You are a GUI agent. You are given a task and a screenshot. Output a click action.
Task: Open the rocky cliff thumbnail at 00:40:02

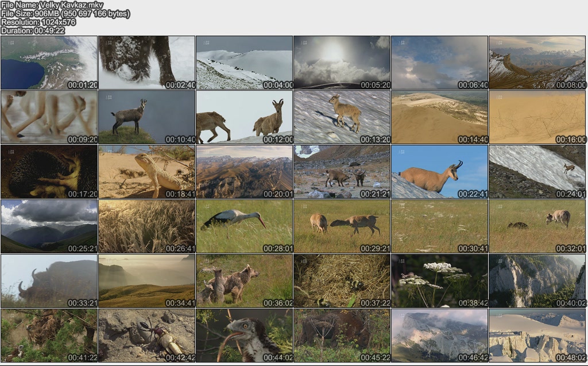point(537,281)
